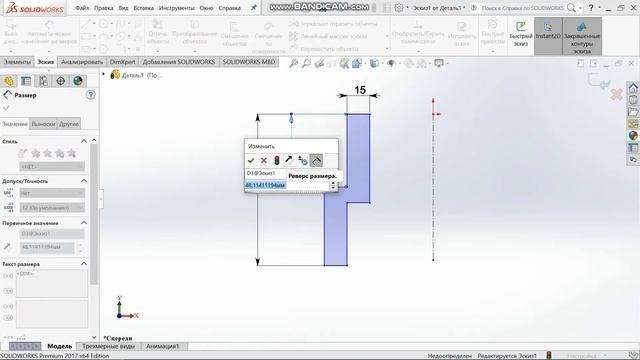
Task: Open the SOLIDWORKS Resources home icon in task pane
Action: pyautogui.click(x=633, y=87)
